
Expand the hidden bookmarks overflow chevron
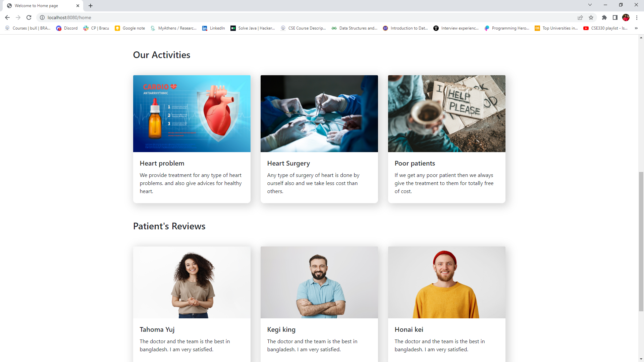pos(636,28)
